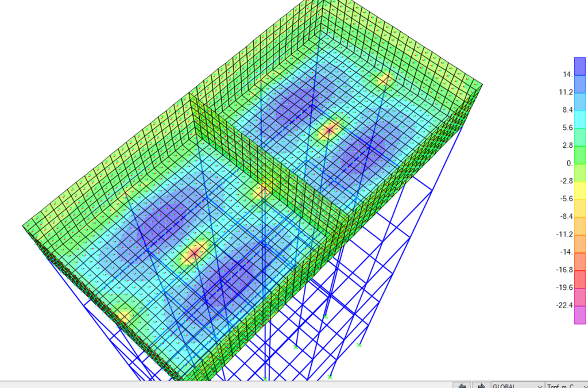588x388 pixels.
Task: Click the left arrow button in status bar
Action: coord(462,385)
